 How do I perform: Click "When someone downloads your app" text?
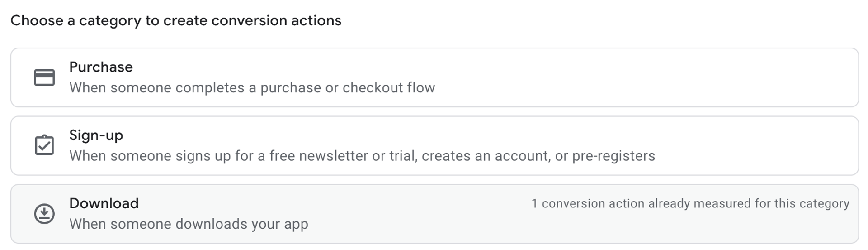click(189, 224)
